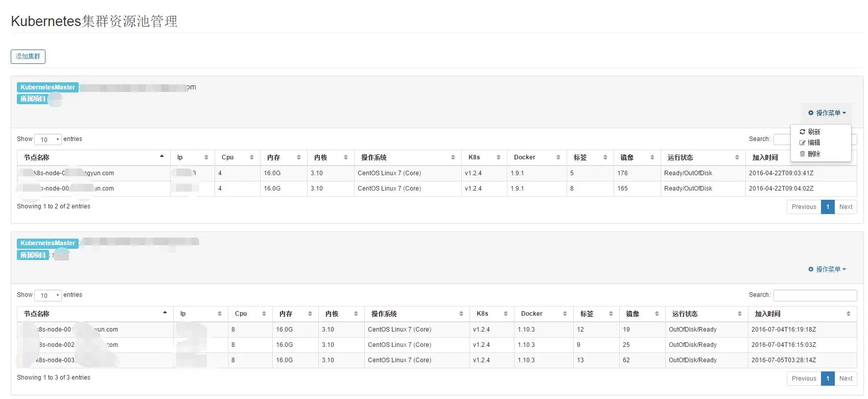Image resolution: width=868 pixels, height=399 pixels.
Task: Select timestamp 2016-07-04T16:19:18Z cell
Action: click(x=803, y=330)
